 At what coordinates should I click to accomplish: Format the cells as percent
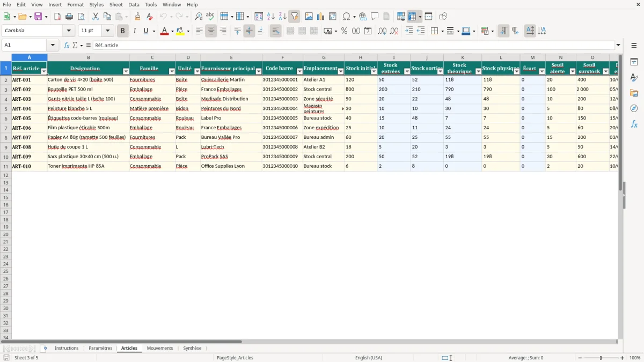coord(345,31)
